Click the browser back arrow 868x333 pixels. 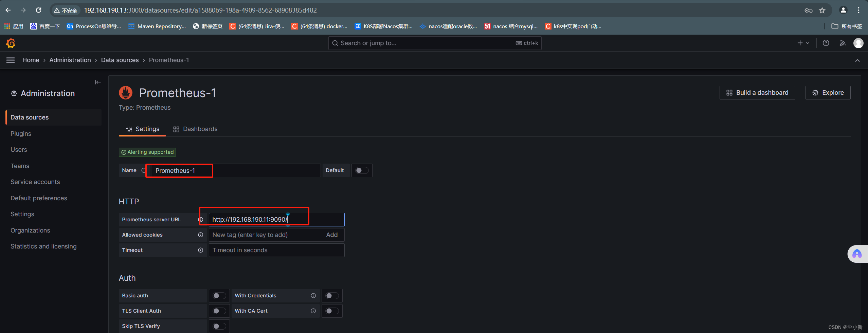coord(8,10)
